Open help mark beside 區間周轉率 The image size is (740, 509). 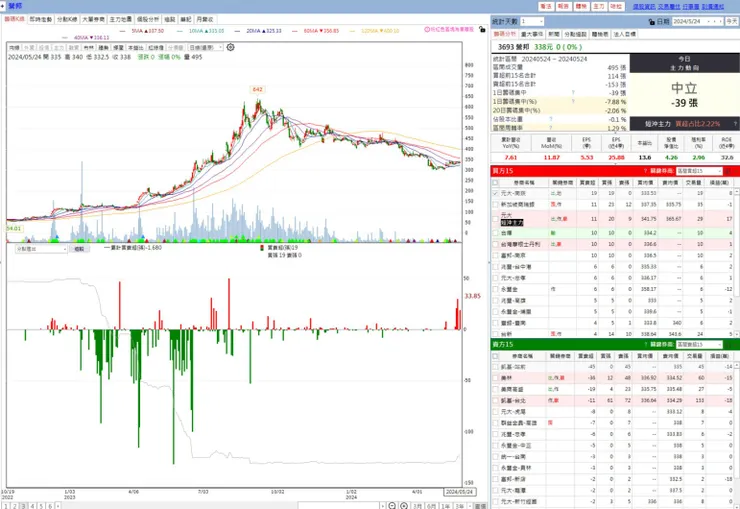tap(551, 128)
